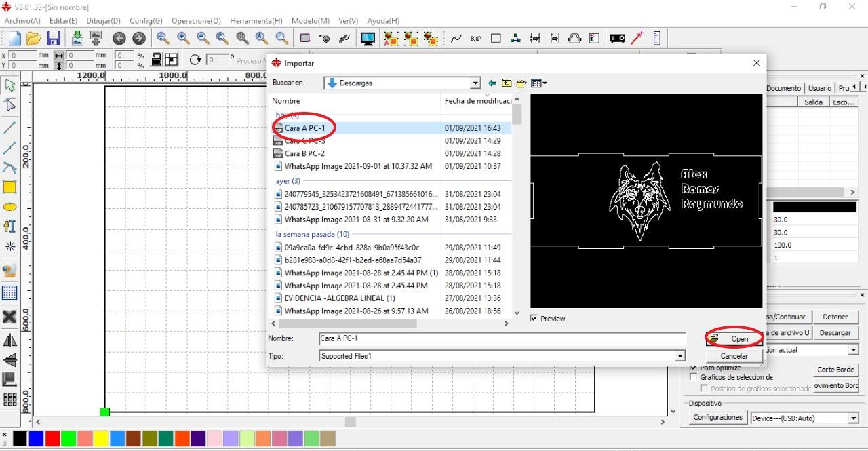This screenshot has height=451, width=868.
Task: Toggle the Path optimize checkbox
Action: (x=693, y=368)
